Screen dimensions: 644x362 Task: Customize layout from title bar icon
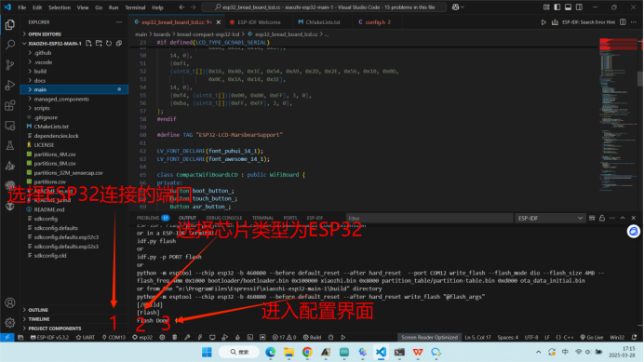point(546,7)
